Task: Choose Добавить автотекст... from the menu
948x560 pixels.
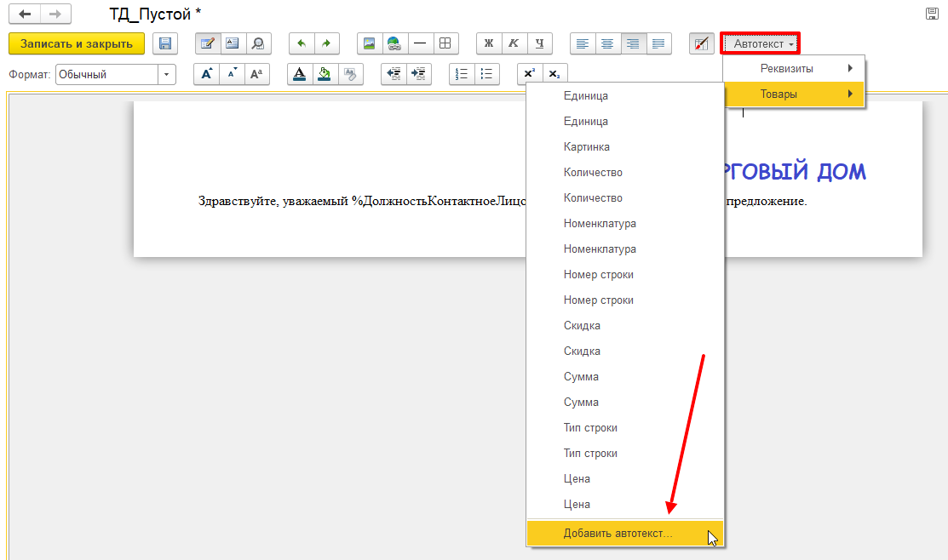Action: click(x=618, y=534)
